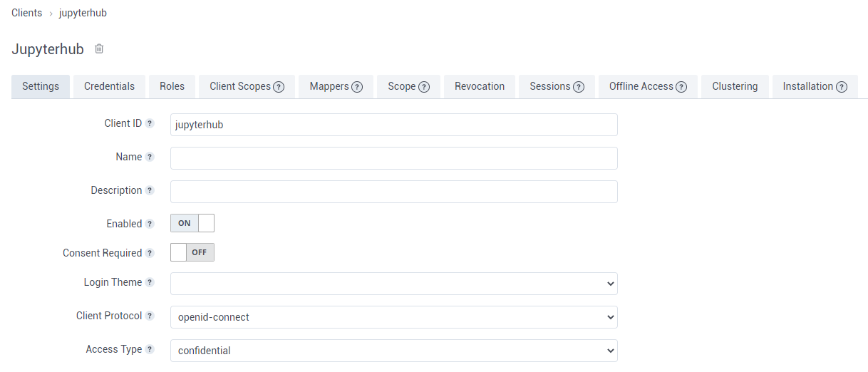This screenshot has height=372, width=868.
Task: Select the Clustering tab
Action: (x=734, y=86)
